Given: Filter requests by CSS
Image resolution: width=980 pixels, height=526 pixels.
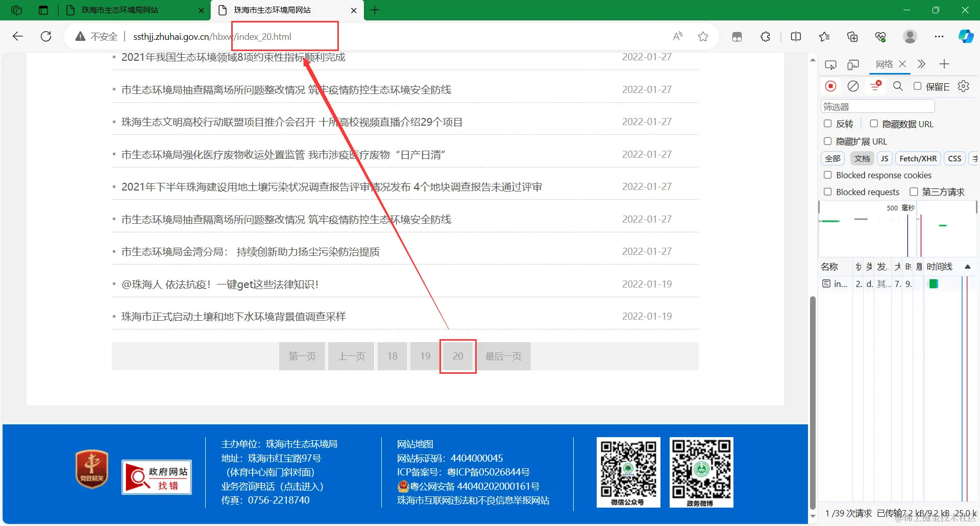Looking at the screenshot, I should click(x=954, y=158).
